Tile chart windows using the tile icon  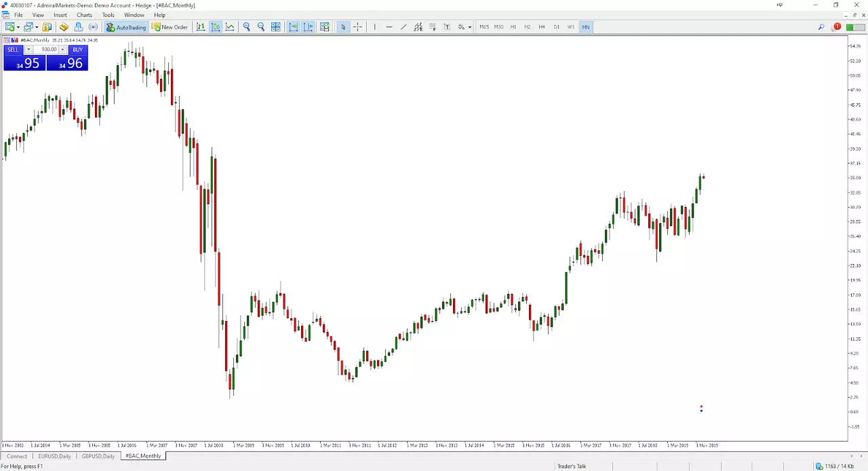click(x=276, y=27)
